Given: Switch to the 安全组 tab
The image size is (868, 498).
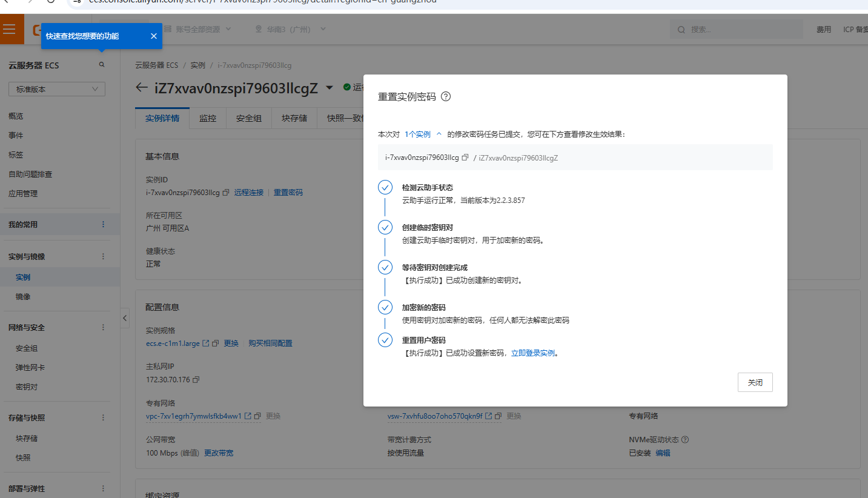Looking at the screenshot, I should [249, 118].
